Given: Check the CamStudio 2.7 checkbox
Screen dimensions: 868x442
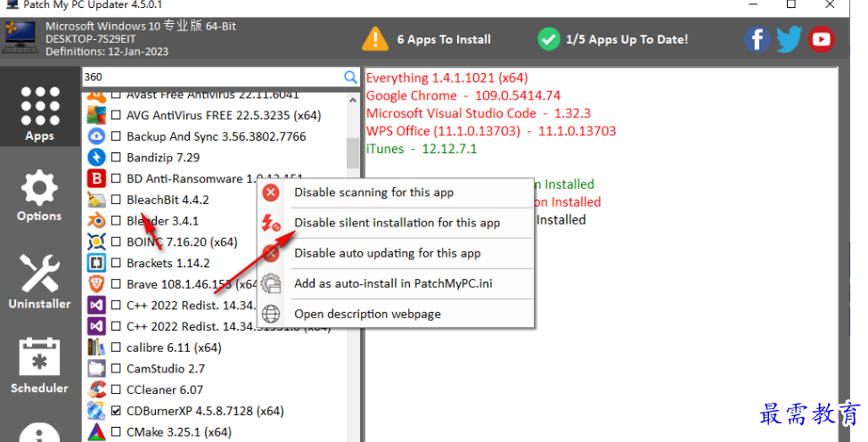Looking at the screenshot, I should click(x=116, y=368).
